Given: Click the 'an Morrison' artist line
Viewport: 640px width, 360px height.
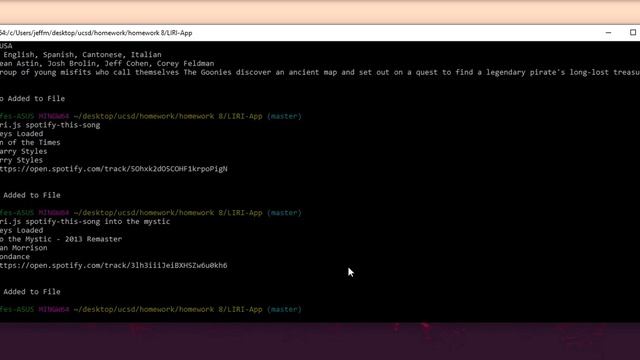Looking at the screenshot, I should click(24, 248).
